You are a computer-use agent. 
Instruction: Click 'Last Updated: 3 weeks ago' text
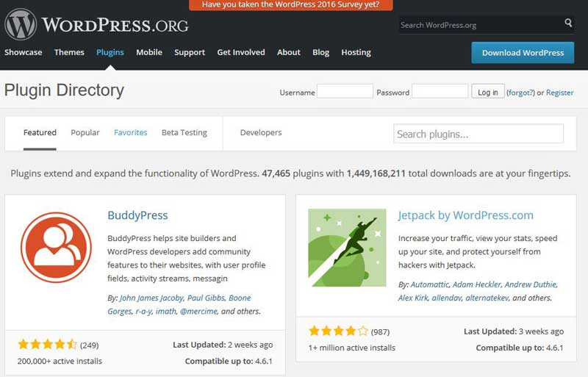(x=514, y=331)
